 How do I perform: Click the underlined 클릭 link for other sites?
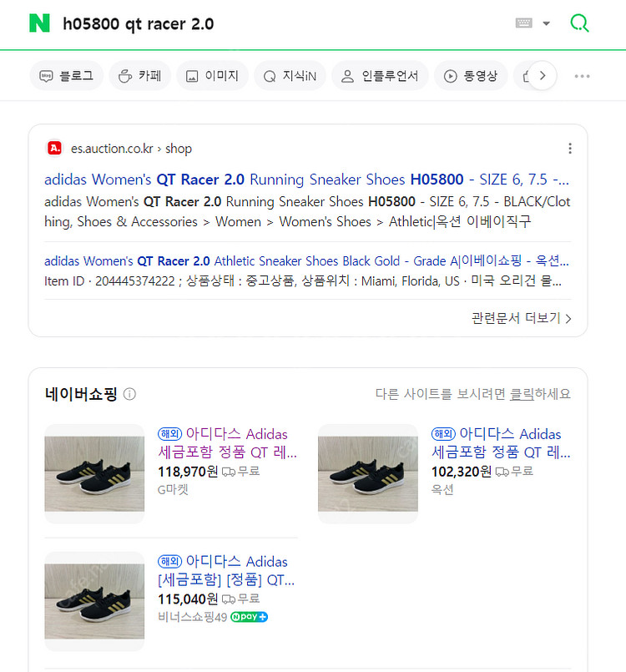522,394
